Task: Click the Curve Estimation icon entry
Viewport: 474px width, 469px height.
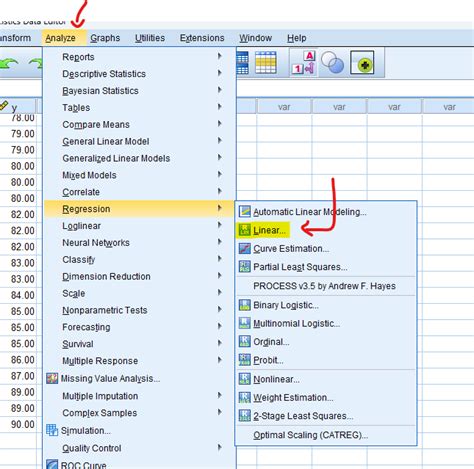Action: [x=245, y=248]
